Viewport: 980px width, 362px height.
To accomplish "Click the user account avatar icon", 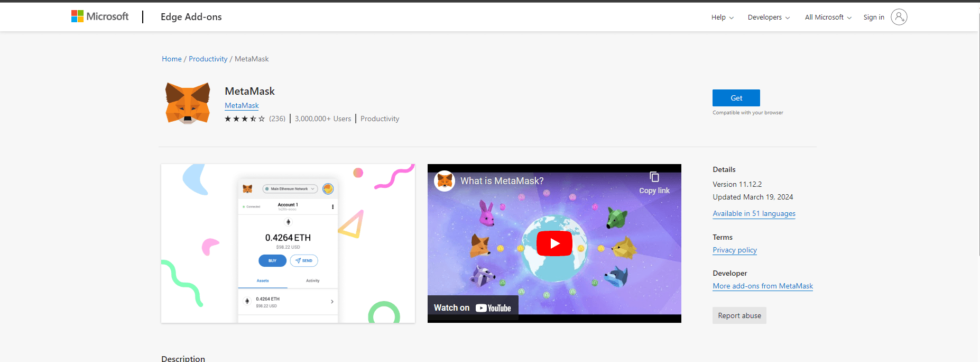I will click(899, 17).
